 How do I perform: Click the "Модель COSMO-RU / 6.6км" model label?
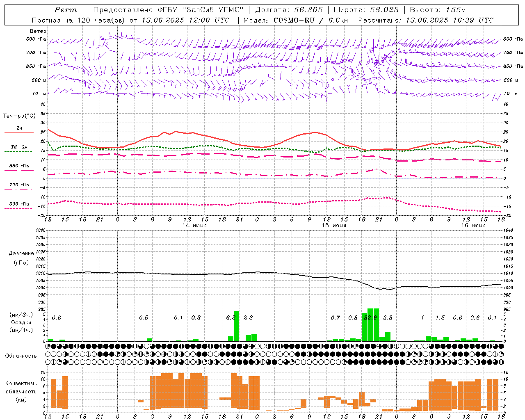(x=295, y=20)
